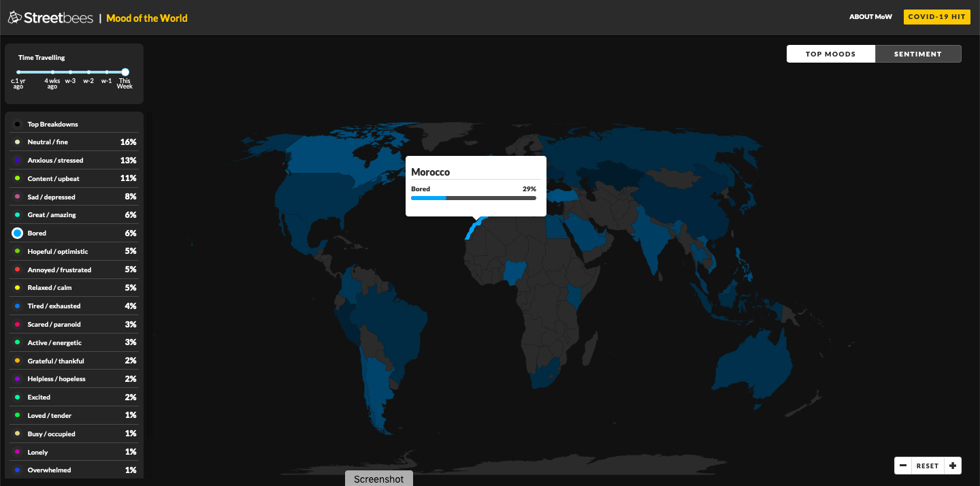Open the COVID-19 HIT page
This screenshot has height=486, width=980.
pos(937,16)
